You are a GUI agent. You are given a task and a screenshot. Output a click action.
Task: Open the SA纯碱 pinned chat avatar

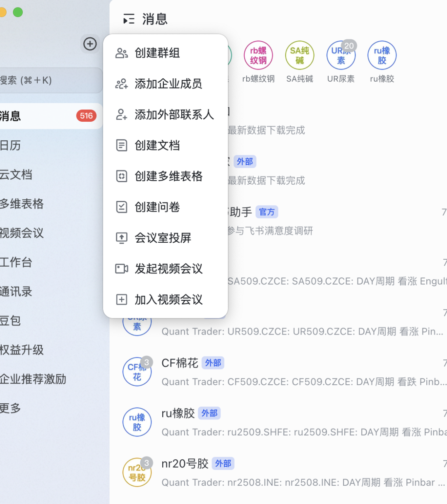pyautogui.click(x=300, y=55)
